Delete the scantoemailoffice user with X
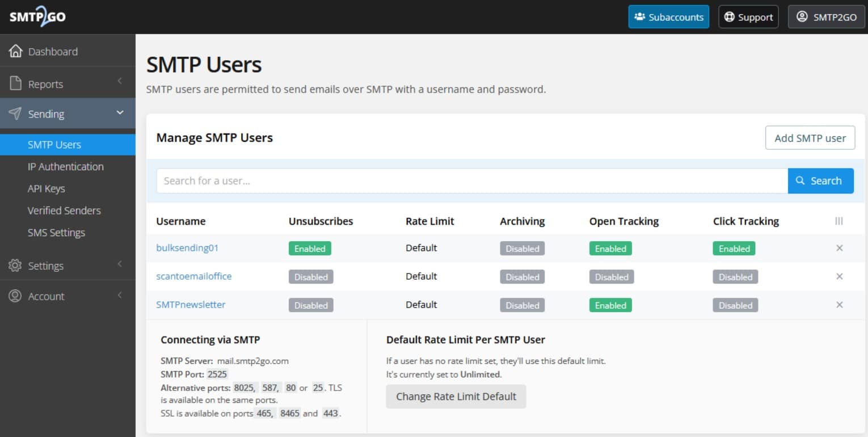 click(x=840, y=276)
